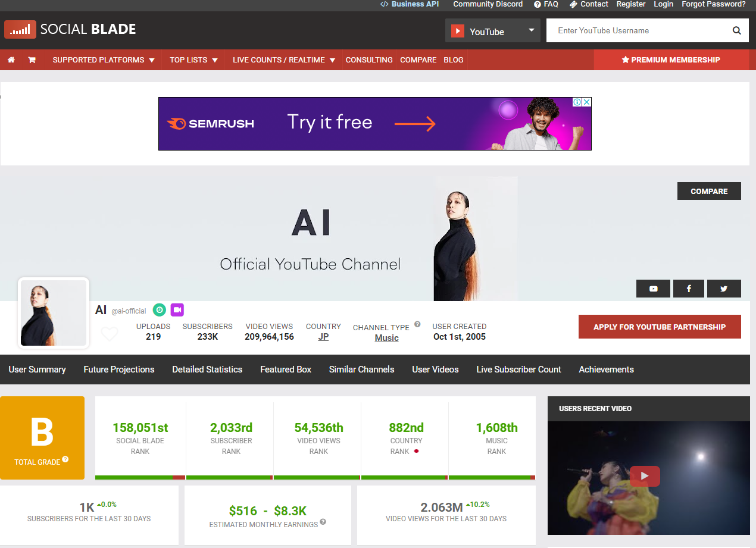This screenshot has width=756, height=548.
Task: Expand Live Counts / Realtime menu
Action: tap(284, 60)
